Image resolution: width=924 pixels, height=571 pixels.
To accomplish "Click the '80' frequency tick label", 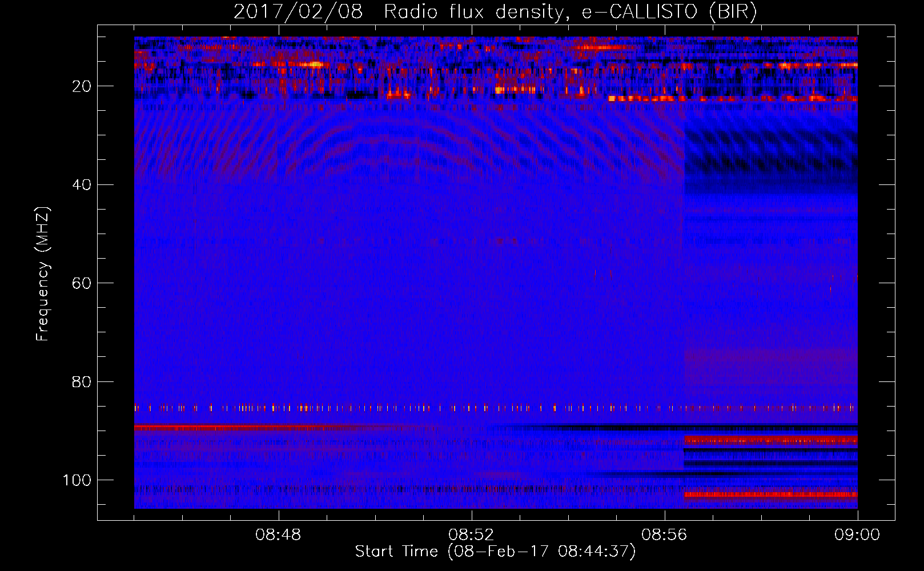I will point(82,381).
